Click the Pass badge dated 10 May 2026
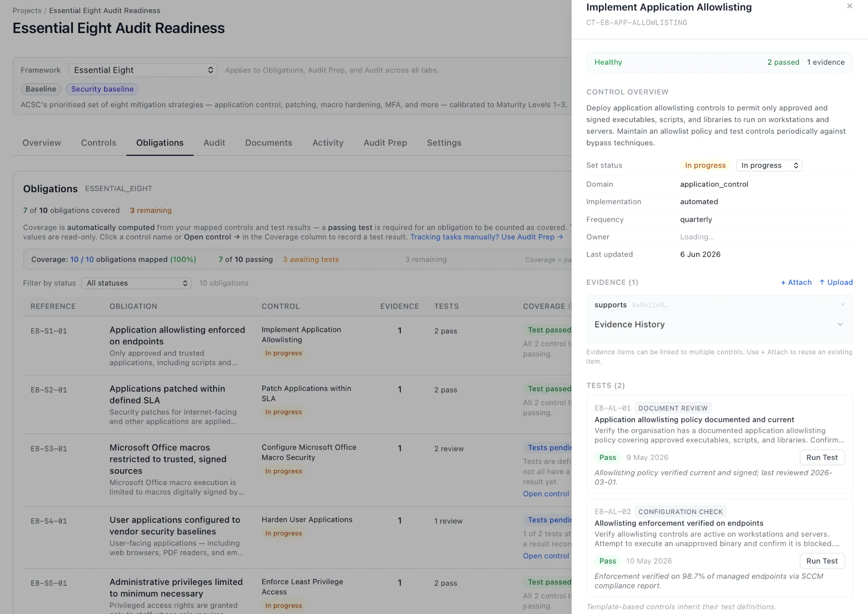 click(x=608, y=561)
